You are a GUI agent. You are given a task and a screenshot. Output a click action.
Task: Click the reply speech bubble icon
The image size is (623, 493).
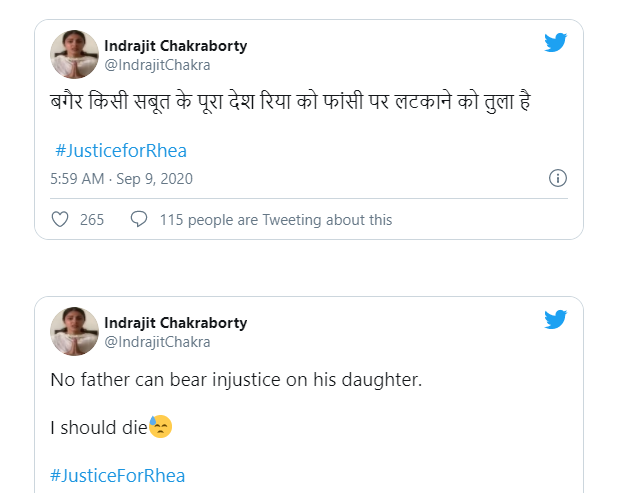139,219
